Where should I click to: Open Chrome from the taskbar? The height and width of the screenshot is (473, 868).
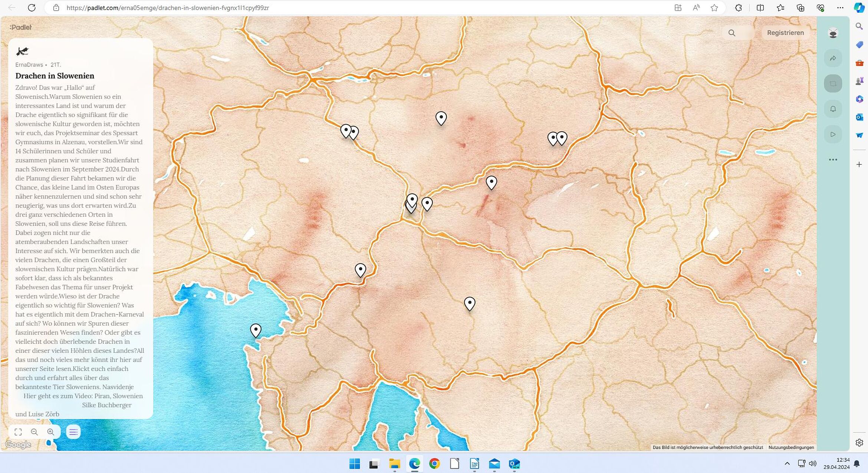coord(434,463)
